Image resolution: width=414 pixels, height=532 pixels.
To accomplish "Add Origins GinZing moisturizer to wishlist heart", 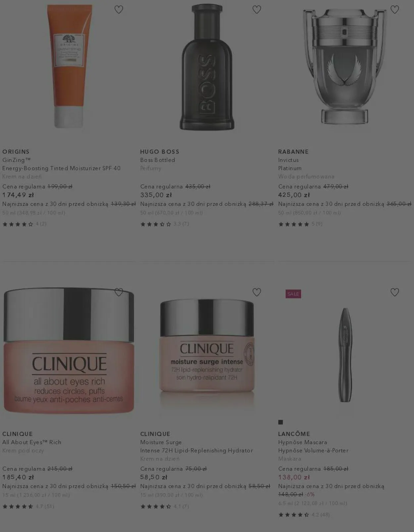I will tap(119, 10).
